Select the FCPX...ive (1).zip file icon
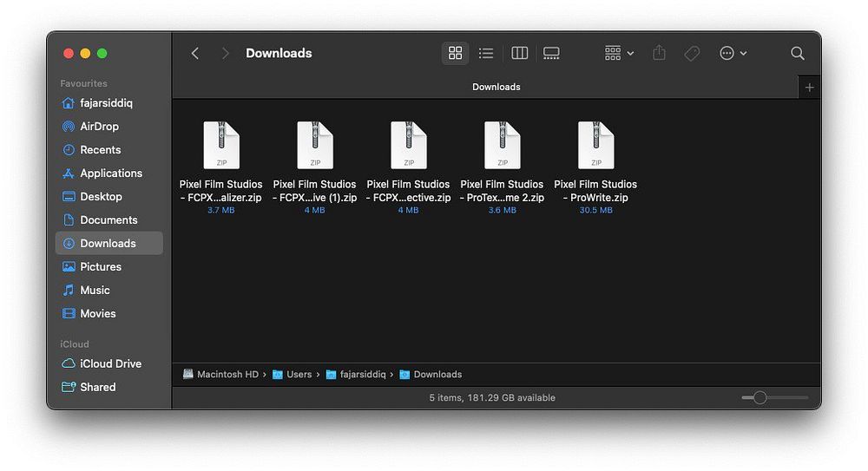Screen dimensions: 868x471 315,145
